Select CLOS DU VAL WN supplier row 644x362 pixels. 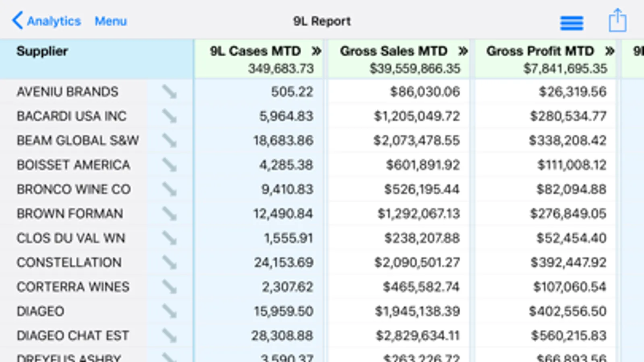(71, 238)
